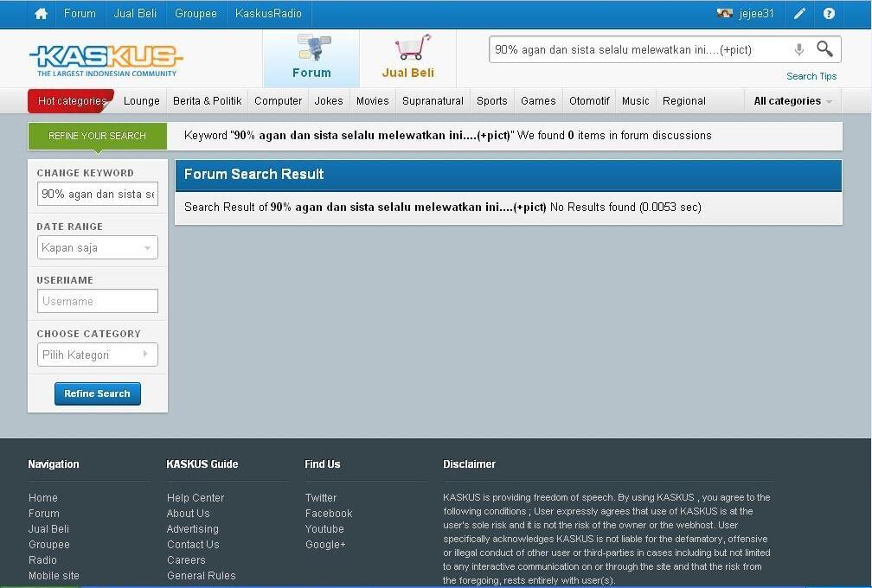The width and height of the screenshot is (872, 588).
Task: Open KaskusRadio in the top blue bar
Action: (x=268, y=13)
